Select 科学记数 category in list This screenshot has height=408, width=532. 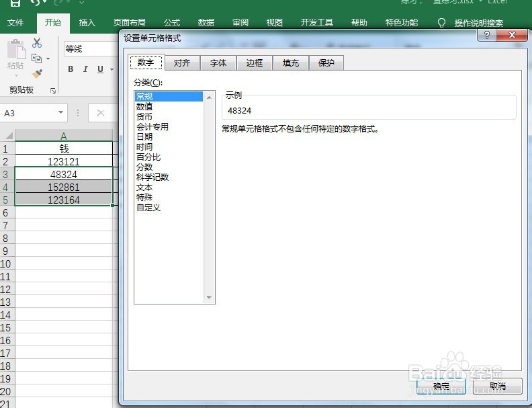pos(169,177)
